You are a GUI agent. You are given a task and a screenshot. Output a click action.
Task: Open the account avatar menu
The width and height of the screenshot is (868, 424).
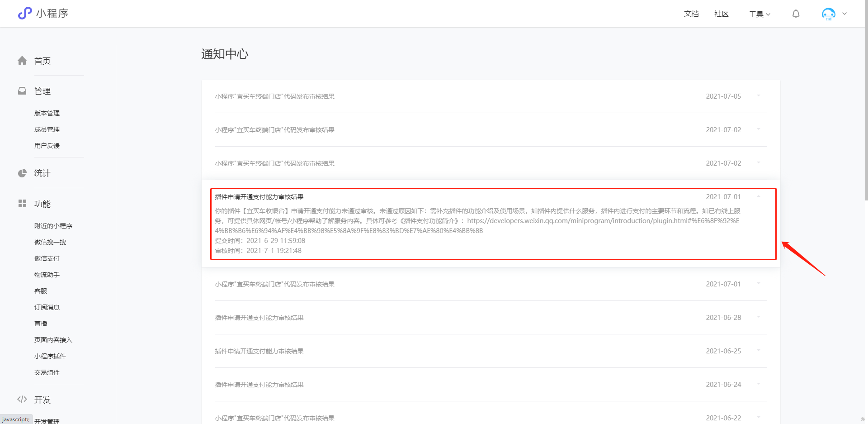(x=834, y=14)
